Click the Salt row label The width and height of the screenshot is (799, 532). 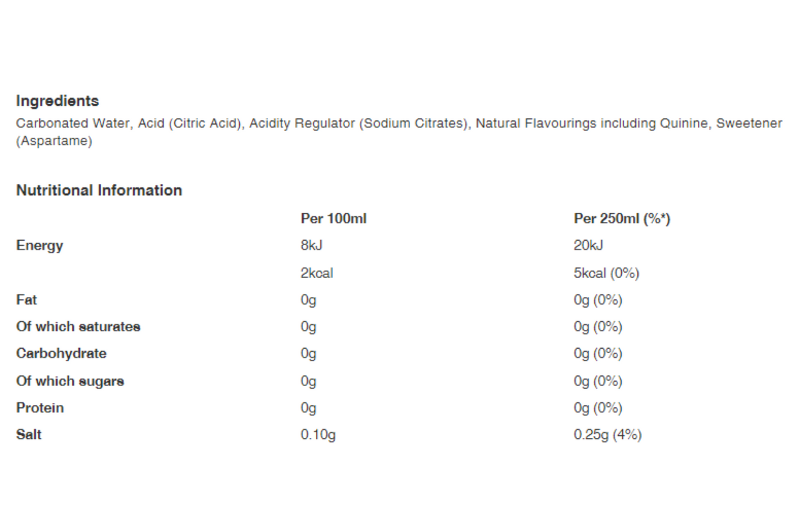tap(29, 435)
